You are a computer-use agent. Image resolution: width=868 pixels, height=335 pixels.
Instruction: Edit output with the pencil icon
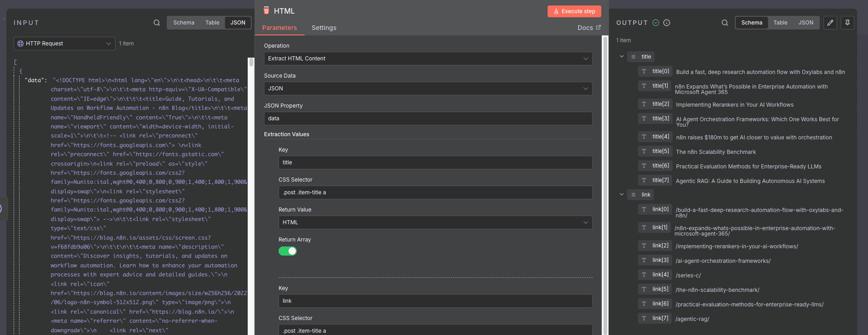pyautogui.click(x=830, y=23)
